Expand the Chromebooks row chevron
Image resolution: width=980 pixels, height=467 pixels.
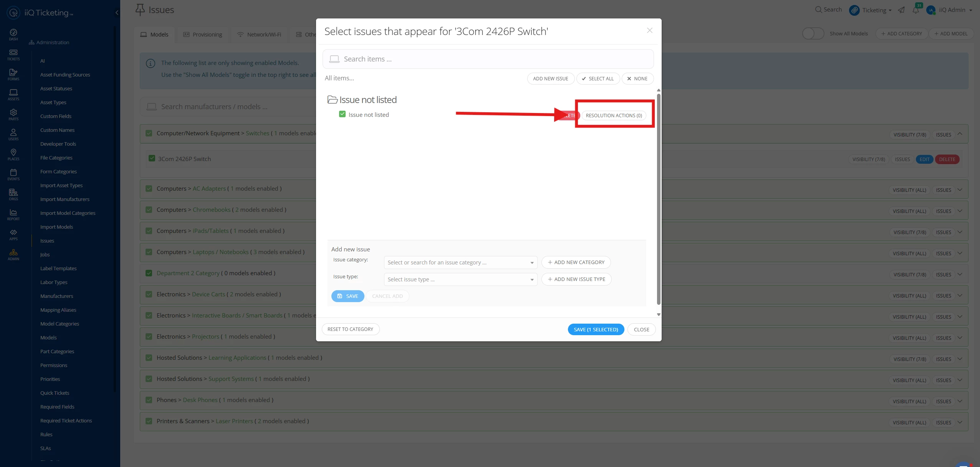pyautogui.click(x=960, y=211)
